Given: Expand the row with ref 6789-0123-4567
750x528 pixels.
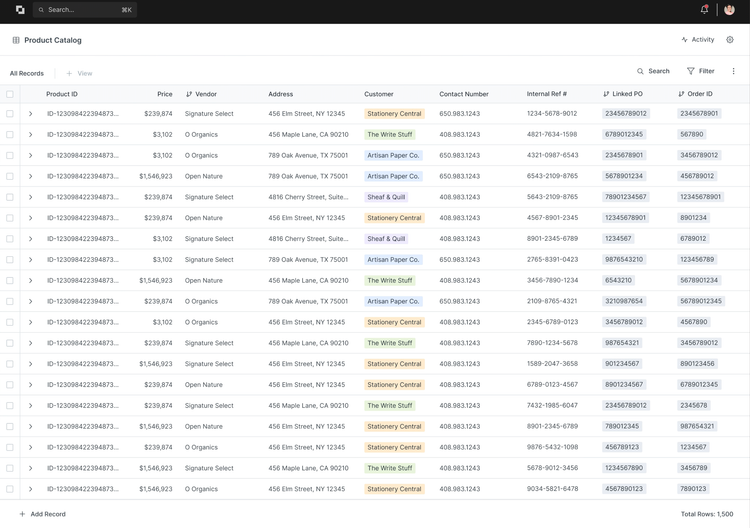Looking at the screenshot, I should [30, 385].
